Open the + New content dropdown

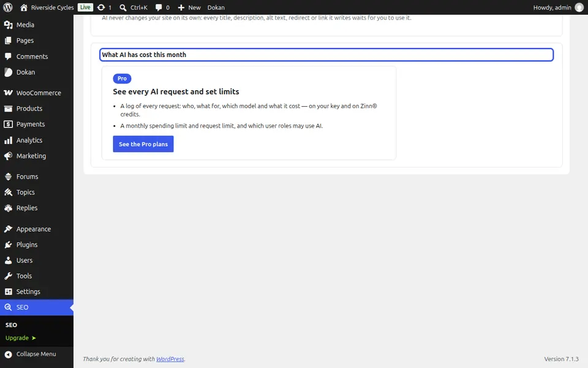click(189, 7)
